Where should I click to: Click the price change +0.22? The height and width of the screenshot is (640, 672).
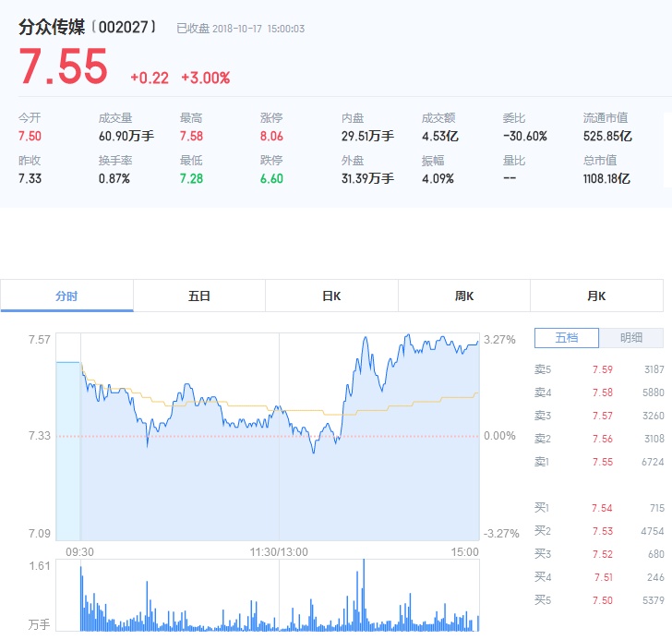pyautogui.click(x=150, y=78)
